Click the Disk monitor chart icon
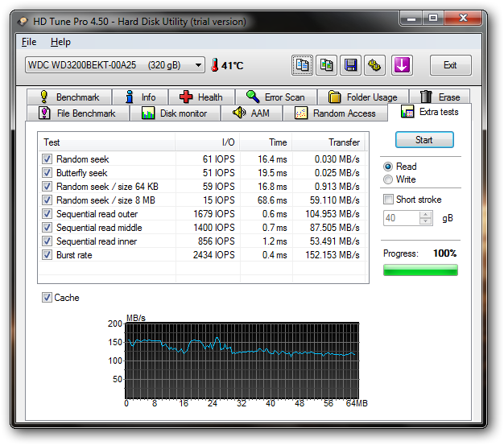Viewport: 504px width, 445px height. click(148, 113)
